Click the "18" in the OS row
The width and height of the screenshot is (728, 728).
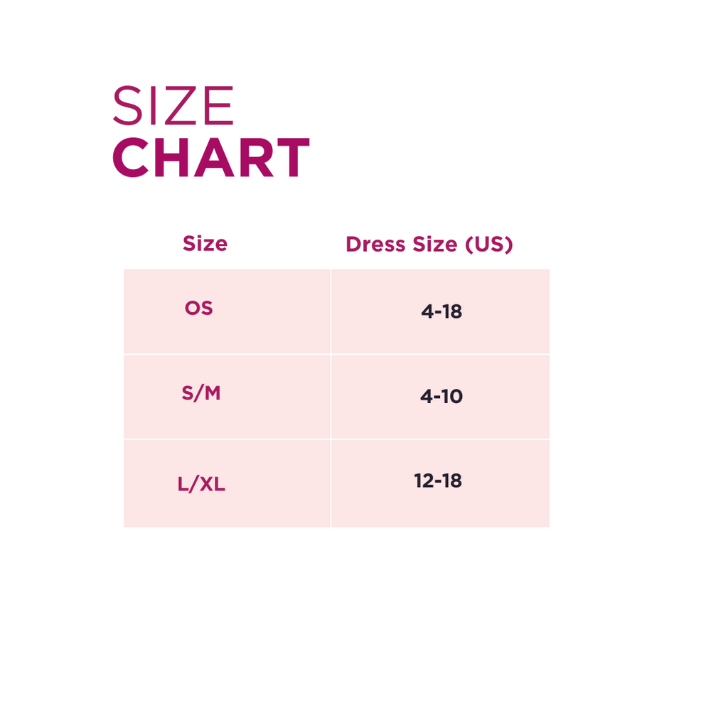(452, 311)
